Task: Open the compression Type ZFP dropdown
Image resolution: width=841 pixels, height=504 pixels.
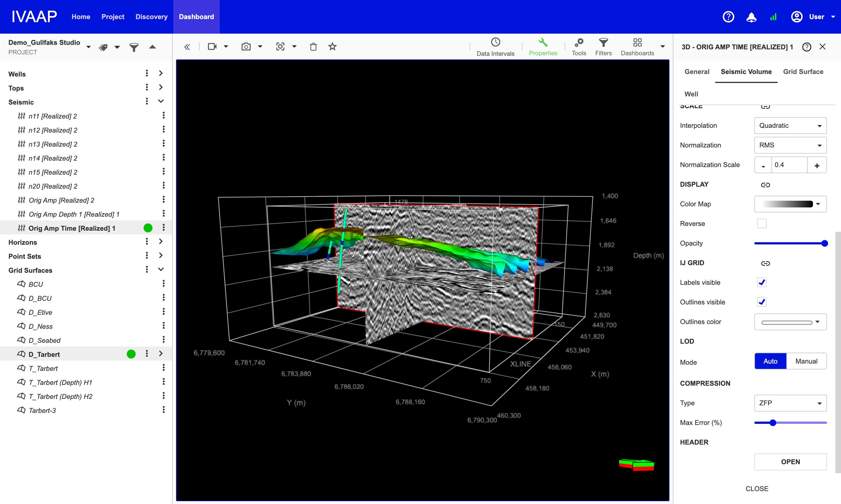Action: click(790, 403)
